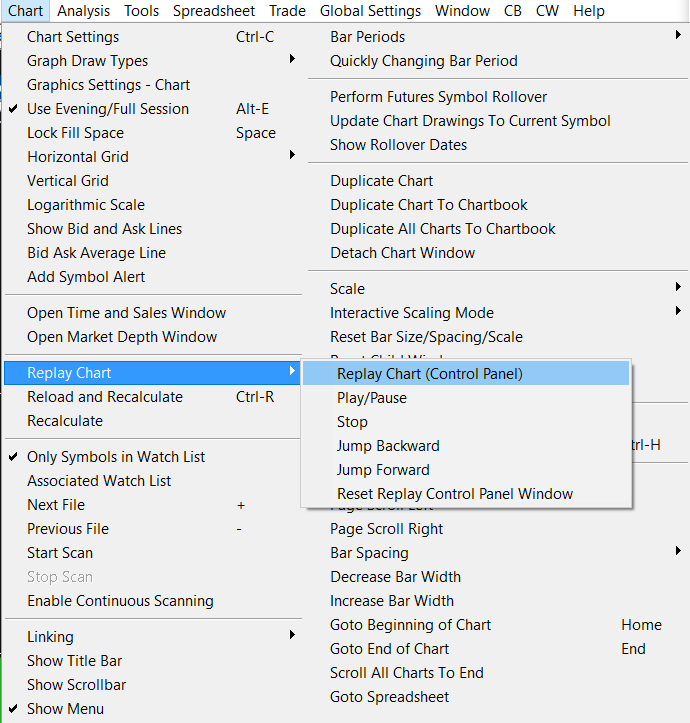Select Reset Replay Control Panel Window

pos(455,494)
